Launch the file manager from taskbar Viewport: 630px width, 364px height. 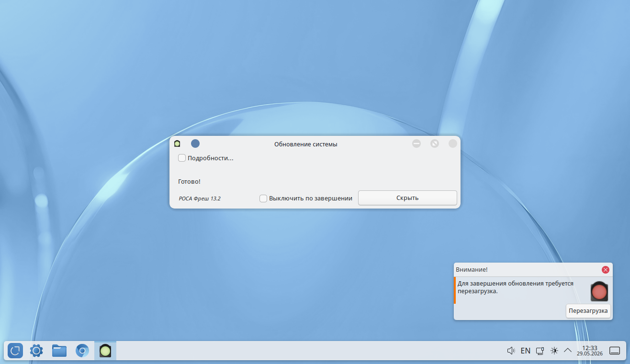tap(59, 351)
